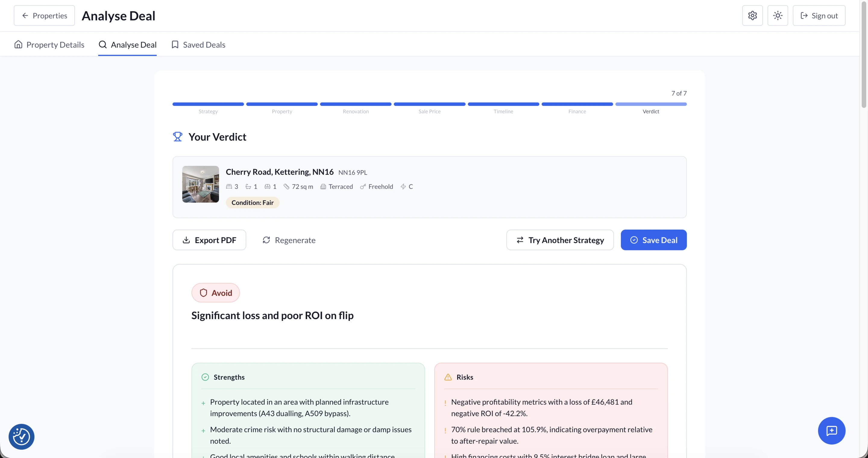Click the NN16 9PL postcode text
Viewport: 868px width, 458px height.
352,172
